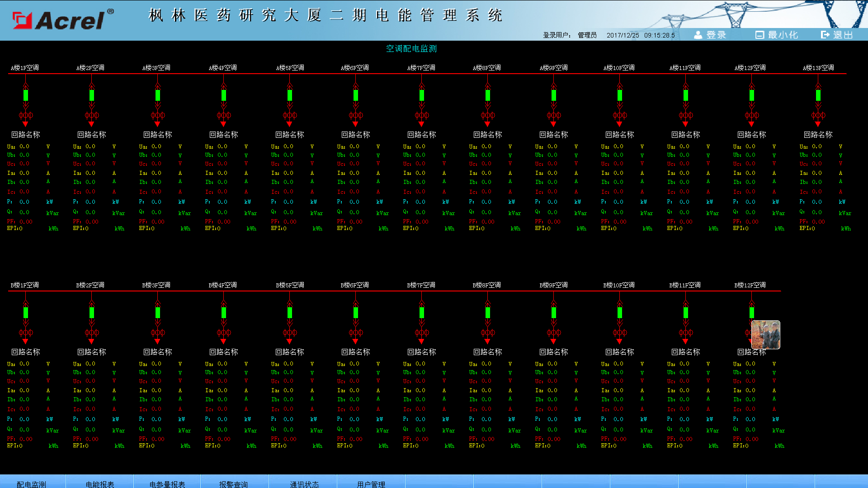
Task: Click the floating photo thumbnail near B楼12F
Action: pos(765,335)
